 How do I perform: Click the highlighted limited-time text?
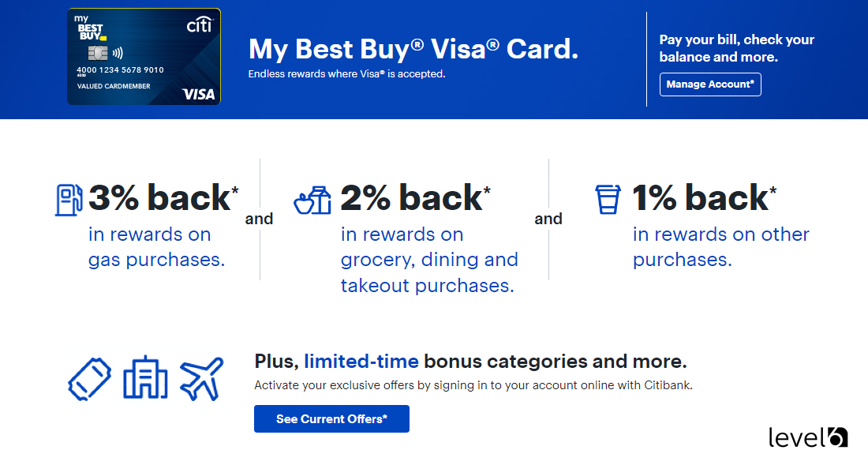361,361
